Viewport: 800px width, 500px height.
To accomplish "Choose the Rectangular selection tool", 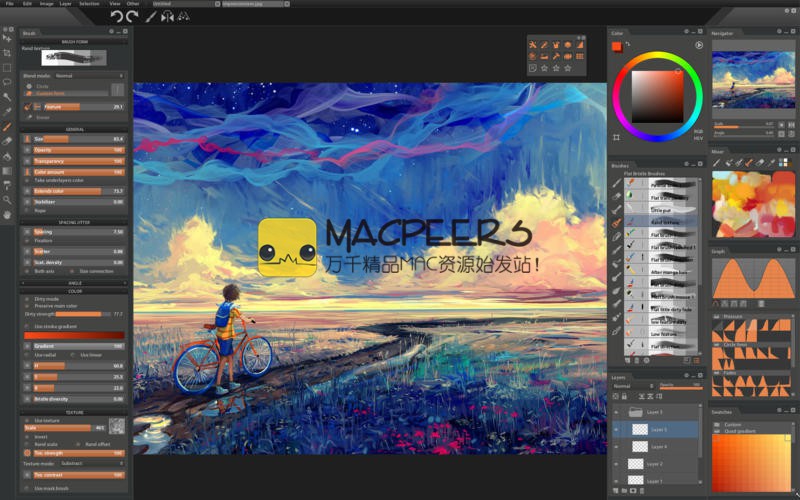I will point(7,67).
